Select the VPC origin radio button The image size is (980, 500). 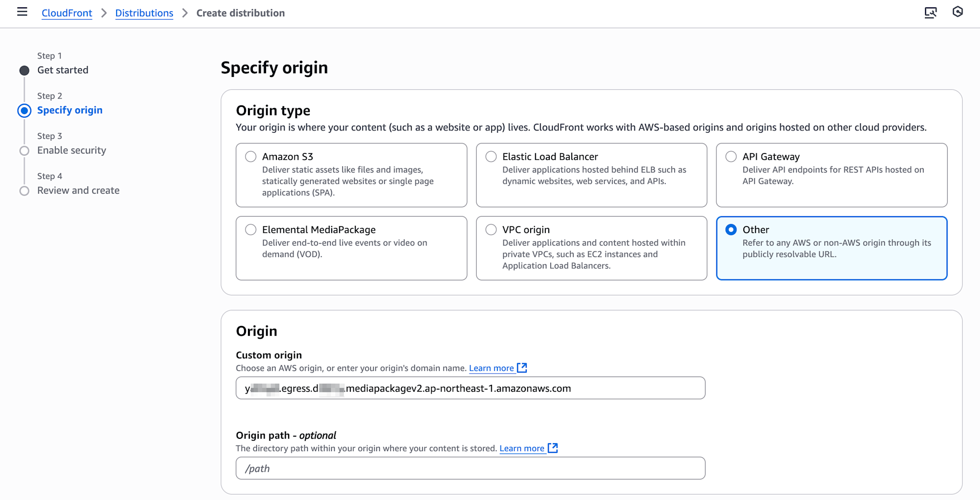pyautogui.click(x=491, y=230)
